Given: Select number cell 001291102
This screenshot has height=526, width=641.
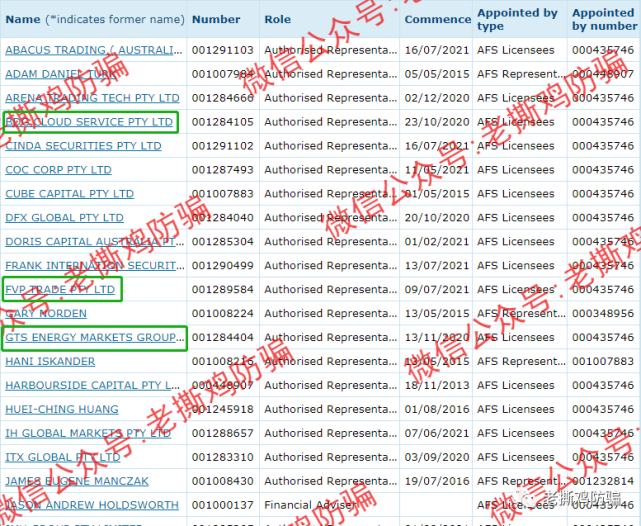Looking at the screenshot, I should pos(223,146).
